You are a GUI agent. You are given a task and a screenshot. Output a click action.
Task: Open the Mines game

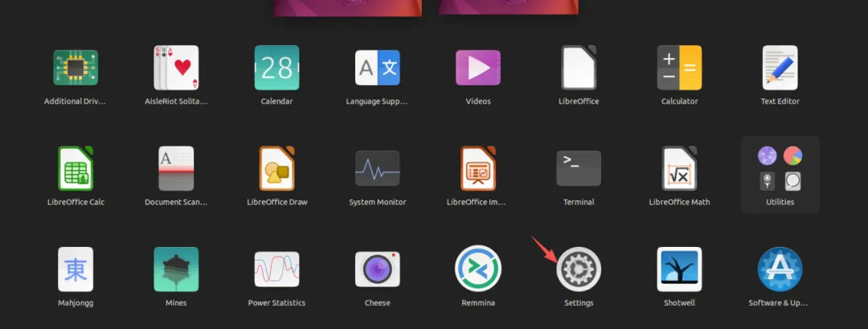coord(176,269)
